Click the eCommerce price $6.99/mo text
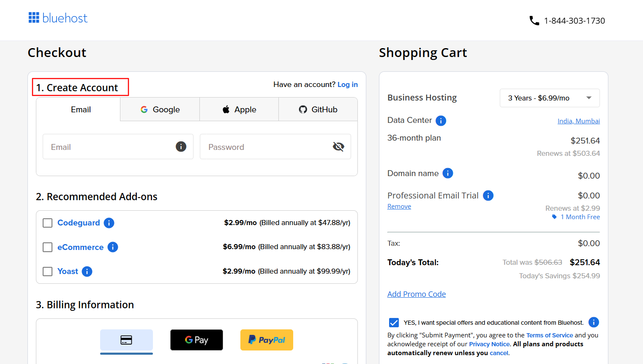The height and width of the screenshot is (364, 643). (239, 247)
